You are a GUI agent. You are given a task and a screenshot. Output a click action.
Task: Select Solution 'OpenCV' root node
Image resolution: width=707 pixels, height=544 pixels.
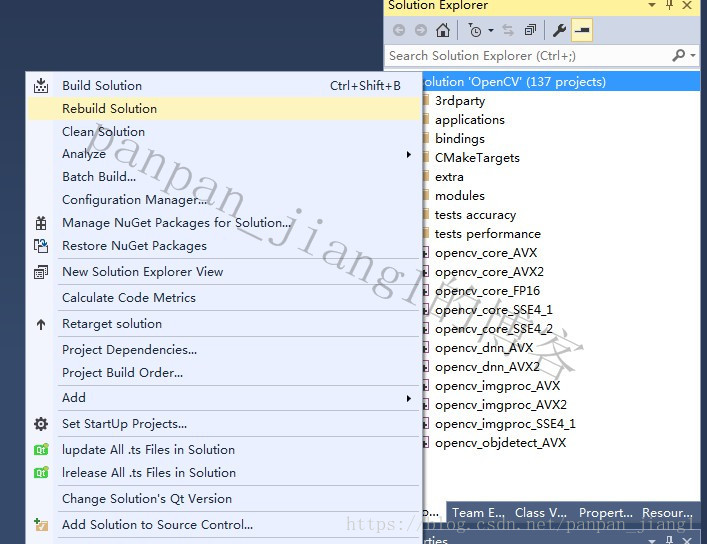tap(561, 82)
